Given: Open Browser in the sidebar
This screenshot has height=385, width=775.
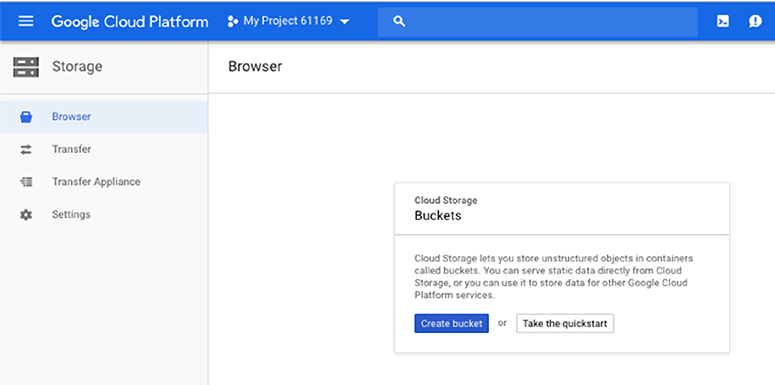Looking at the screenshot, I should coord(104,117).
